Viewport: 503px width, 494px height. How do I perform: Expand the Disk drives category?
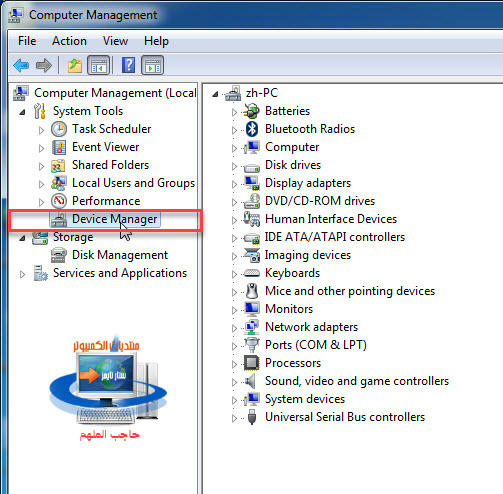[x=234, y=166]
